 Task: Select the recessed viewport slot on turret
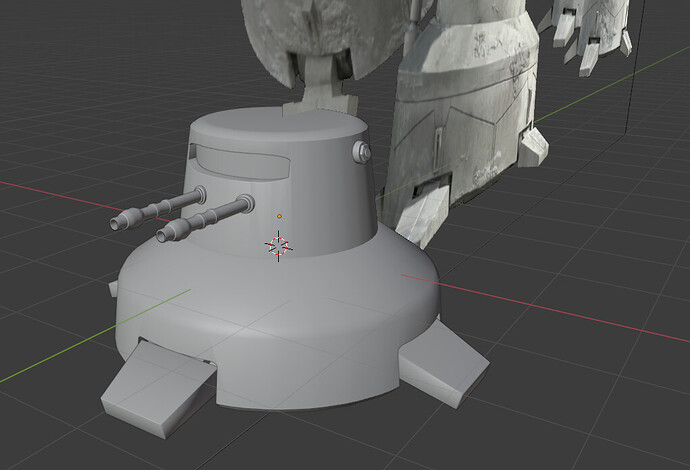coord(241,162)
